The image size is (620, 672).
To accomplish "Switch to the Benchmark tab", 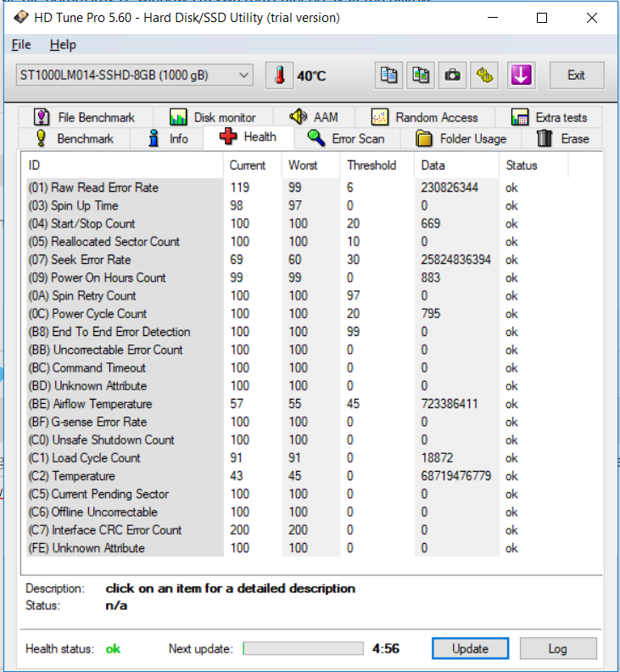I will coord(74,138).
